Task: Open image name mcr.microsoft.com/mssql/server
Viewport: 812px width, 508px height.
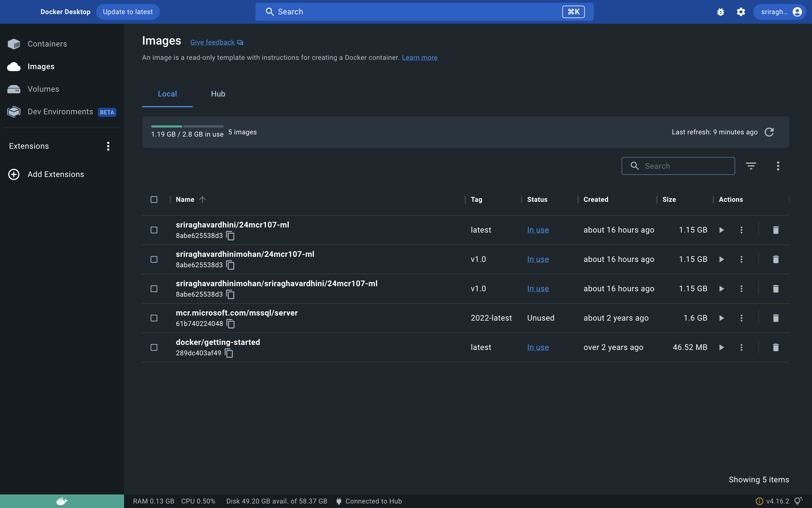Action: point(237,313)
